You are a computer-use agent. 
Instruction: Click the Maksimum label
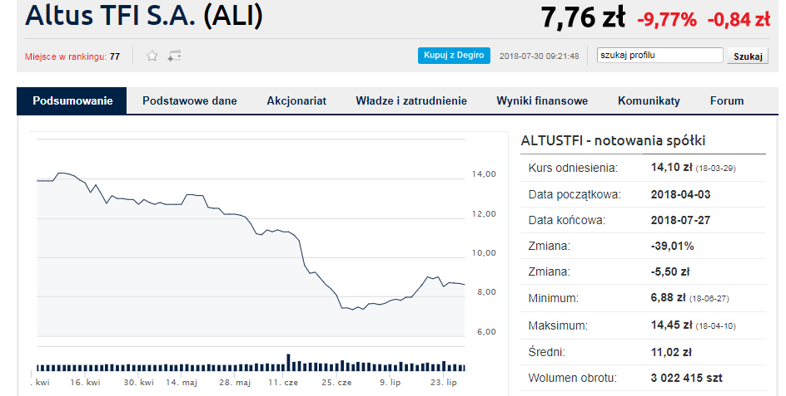pos(558,326)
